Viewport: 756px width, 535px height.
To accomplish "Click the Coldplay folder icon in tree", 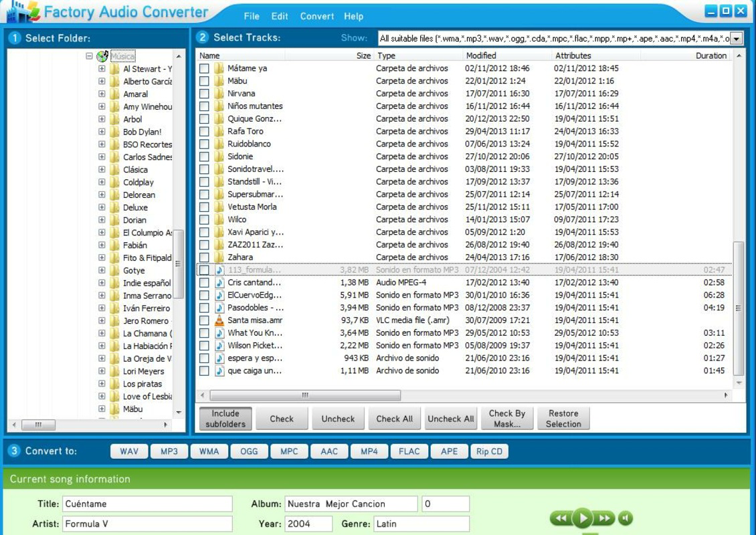I will (115, 182).
